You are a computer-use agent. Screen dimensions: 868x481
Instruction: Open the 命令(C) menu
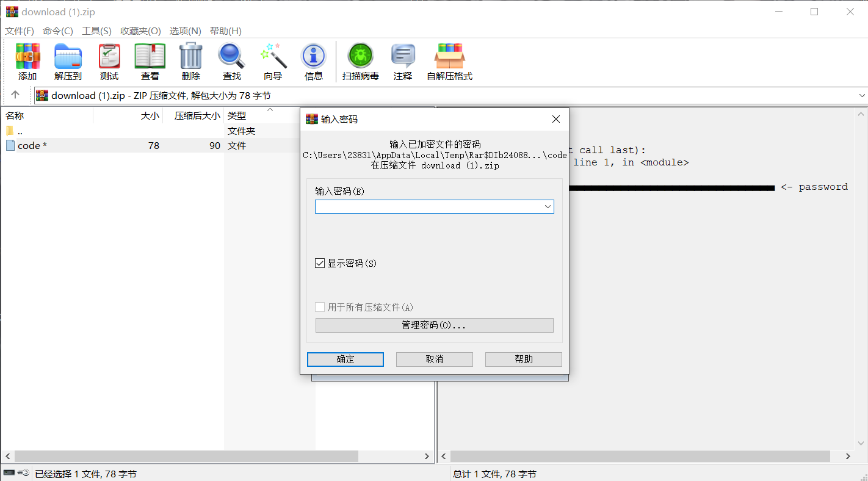[x=58, y=31]
